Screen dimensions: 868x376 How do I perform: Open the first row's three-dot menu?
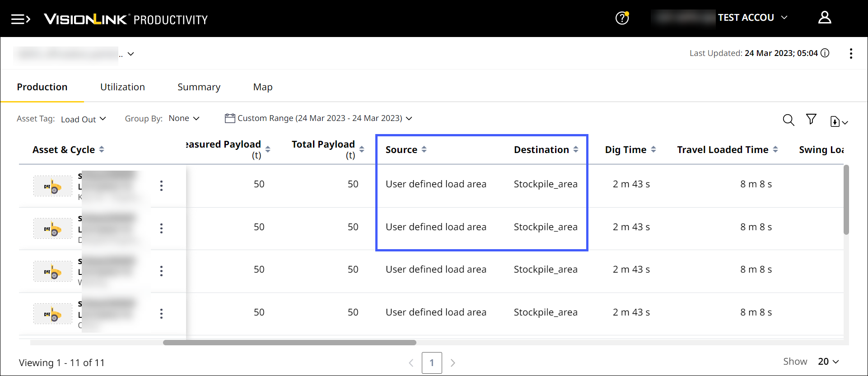[x=161, y=186]
